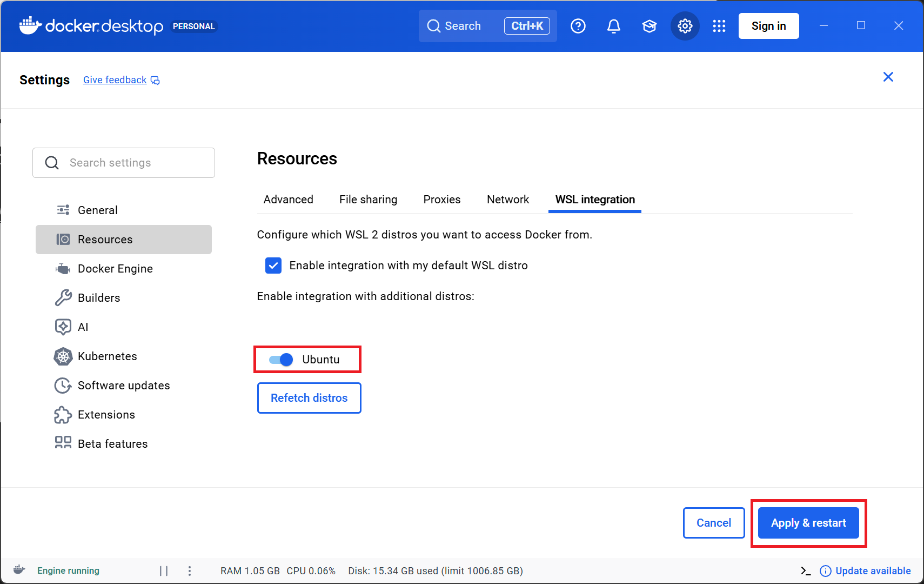The image size is (924, 584).
Task: Select Kubernetes in the settings sidebar
Action: pyautogui.click(x=107, y=356)
